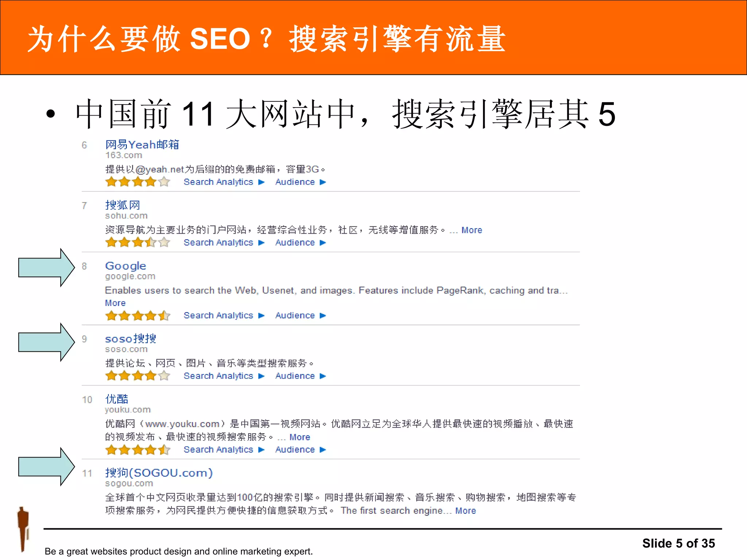This screenshot has height=560, width=747.
Task: Click Search Analytics under google.com
Action: pyautogui.click(x=218, y=315)
